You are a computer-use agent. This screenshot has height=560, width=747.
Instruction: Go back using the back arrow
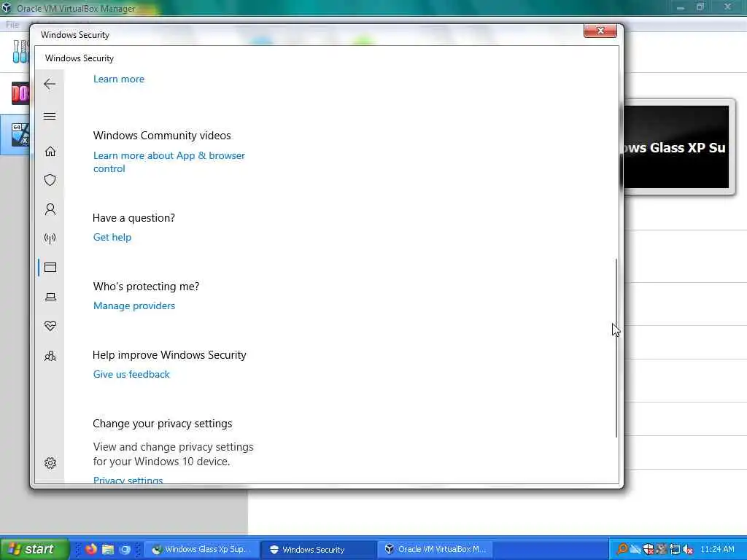50,85
